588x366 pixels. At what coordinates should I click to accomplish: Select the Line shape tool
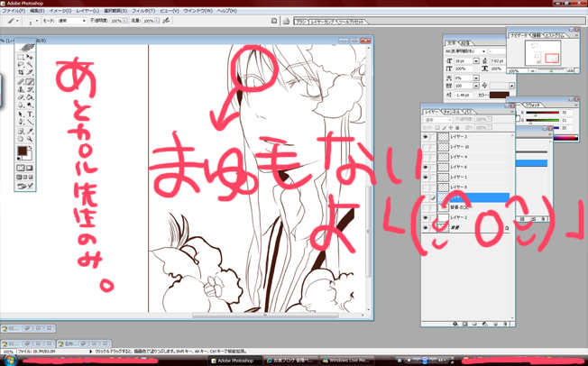coord(30,122)
